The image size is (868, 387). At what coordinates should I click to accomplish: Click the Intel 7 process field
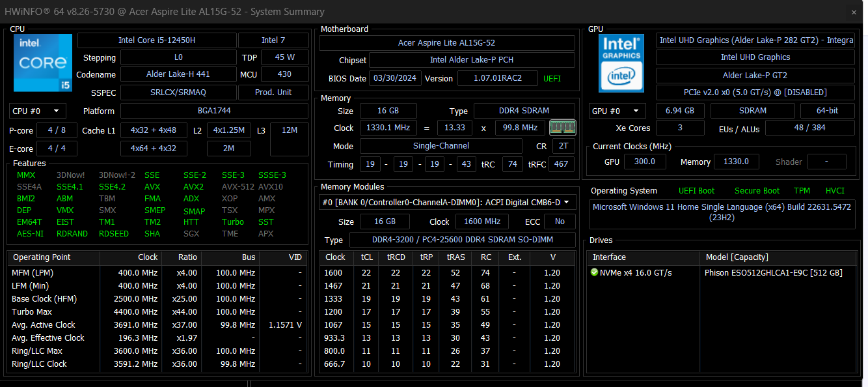[273, 40]
